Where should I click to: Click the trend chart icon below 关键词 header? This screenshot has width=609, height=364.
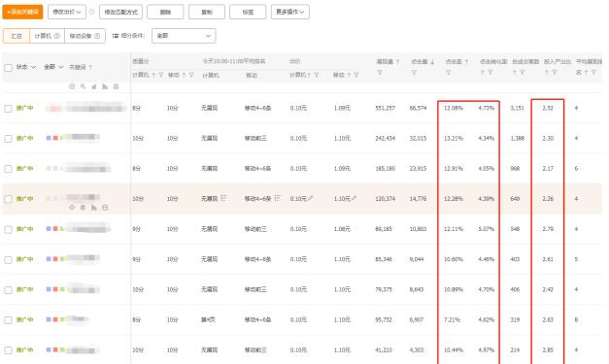[x=93, y=86]
